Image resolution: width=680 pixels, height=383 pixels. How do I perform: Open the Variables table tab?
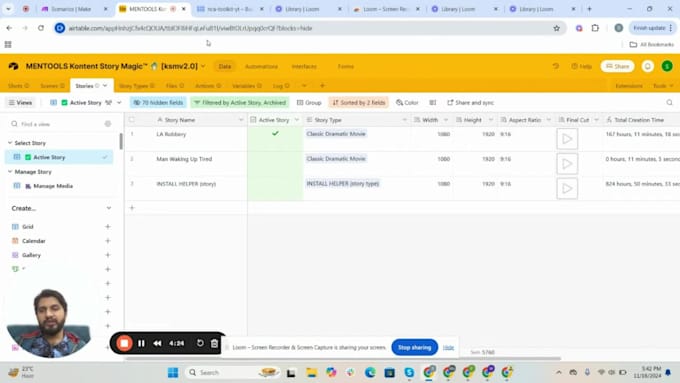246,86
